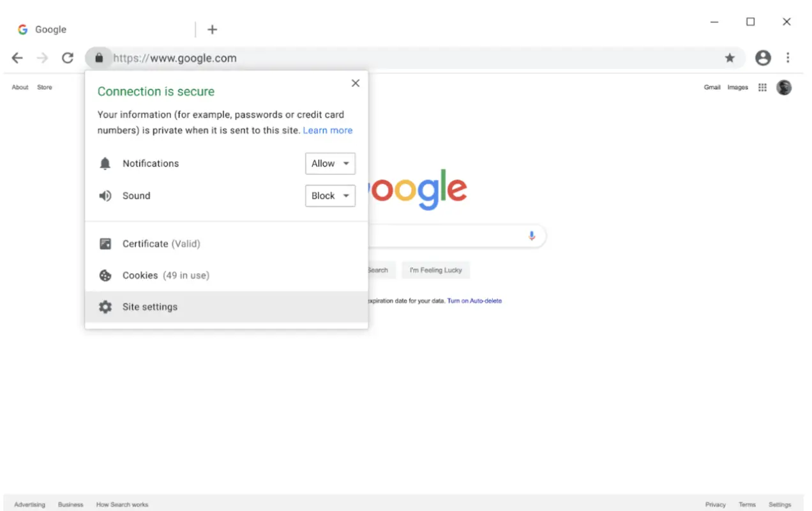Open the Notifications permission dropdown set to Allow
Screen dimensions: 812x511
[329, 163]
